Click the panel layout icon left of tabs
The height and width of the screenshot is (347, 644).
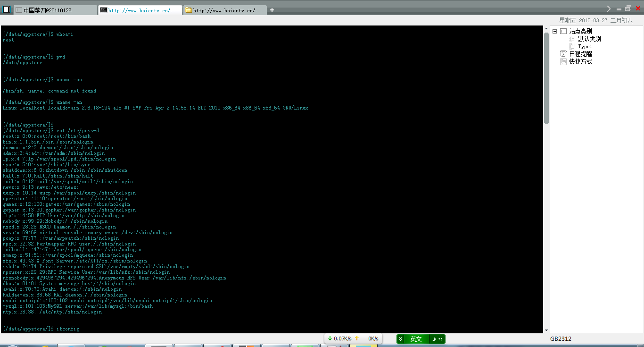point(7,9)
